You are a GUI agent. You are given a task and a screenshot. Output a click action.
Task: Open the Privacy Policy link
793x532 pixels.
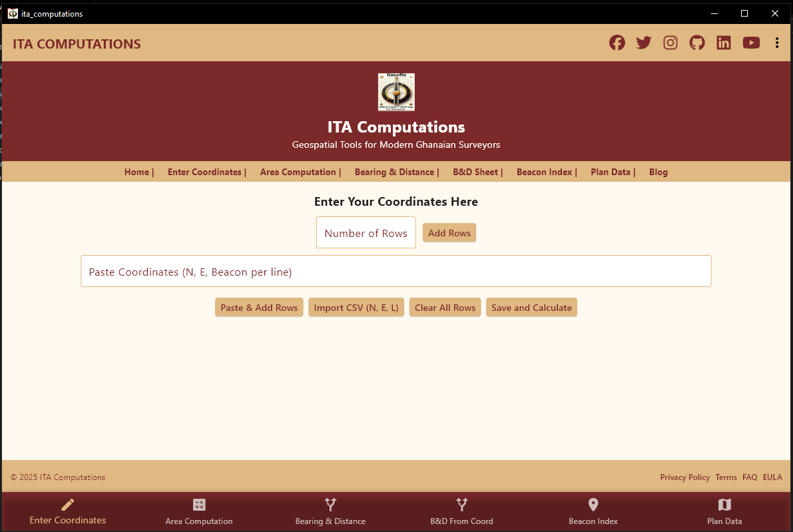[x=684, y=477]
